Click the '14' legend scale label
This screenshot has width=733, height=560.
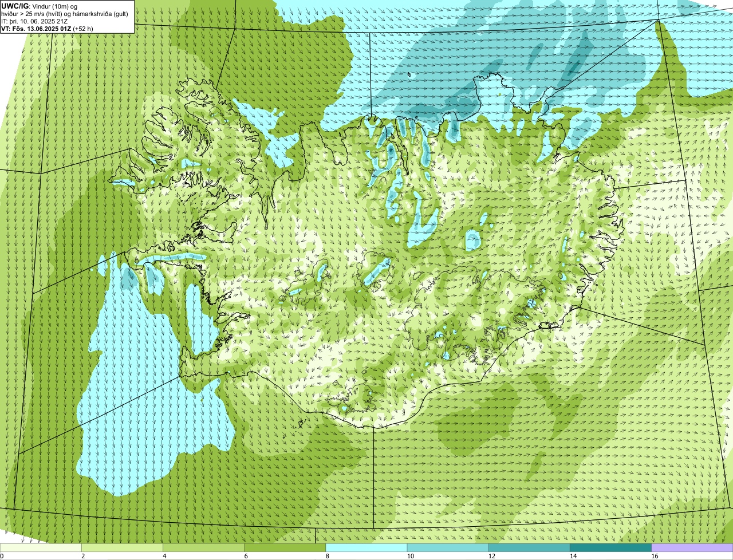coord(573,556)
